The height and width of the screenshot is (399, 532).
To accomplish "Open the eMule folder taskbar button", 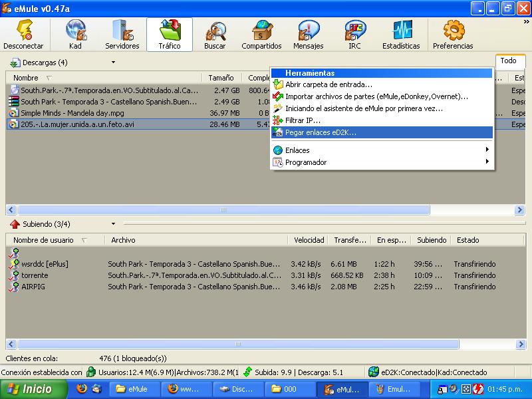I will (x=134, y=389).
